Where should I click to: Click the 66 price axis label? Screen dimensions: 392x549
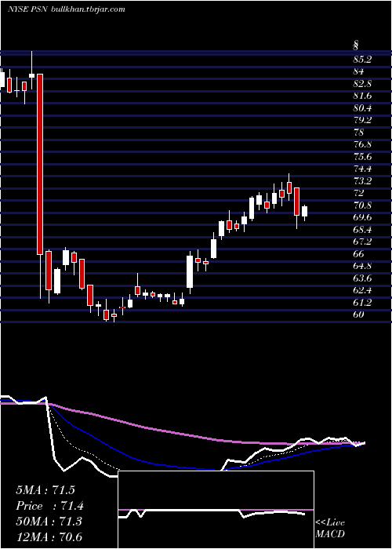pyautogui.click(x=358, y=254)
